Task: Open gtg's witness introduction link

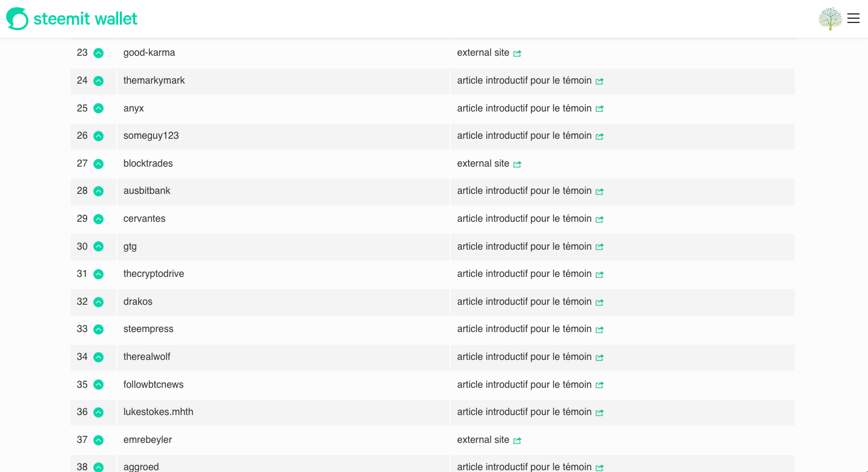Action: (530, 247)
